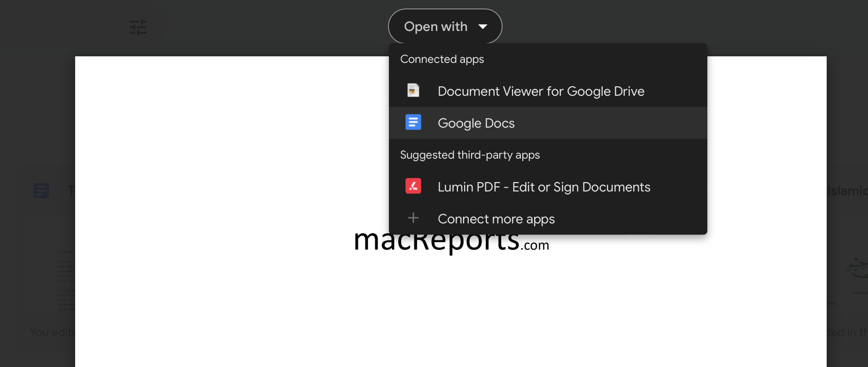Select Connect more apps option
The image size is (868, 367).
(496, 219)
